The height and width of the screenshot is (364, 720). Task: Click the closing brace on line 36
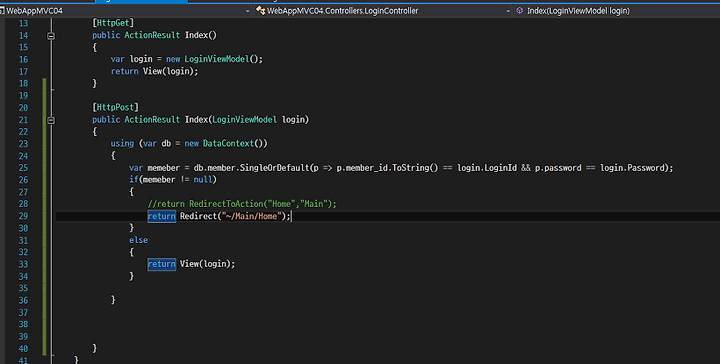[113, 300]
